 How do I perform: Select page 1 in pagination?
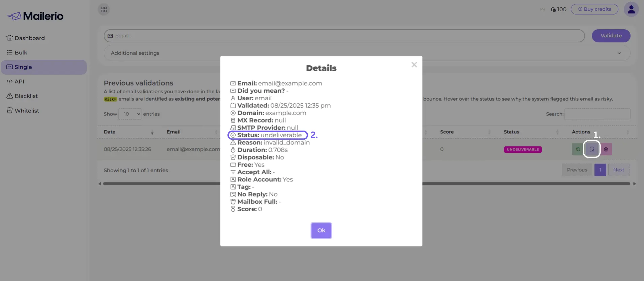coord(600,170)
